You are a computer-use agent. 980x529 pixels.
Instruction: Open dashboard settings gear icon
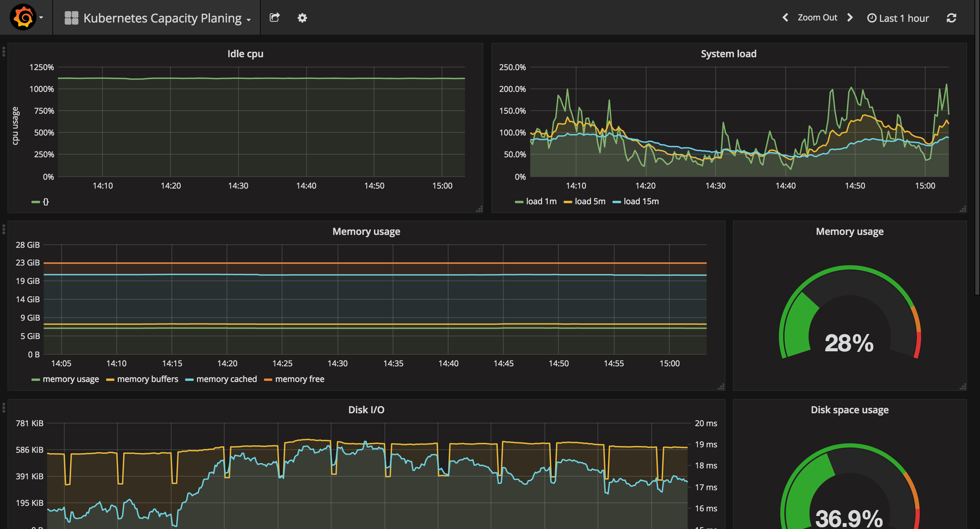pyautogui.click(x=302, y=18)
